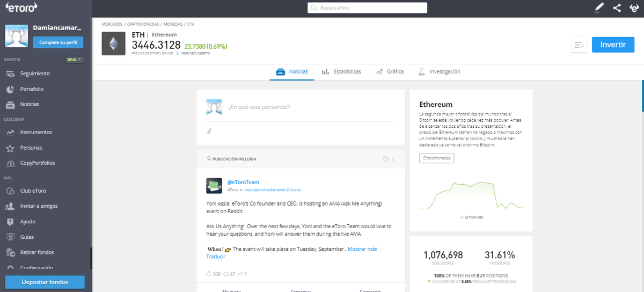Image resolution: width=644 pixels, height=292 pixels.
Task: Click MONEDAS in the breadcrumb
Action: point(173,25)
